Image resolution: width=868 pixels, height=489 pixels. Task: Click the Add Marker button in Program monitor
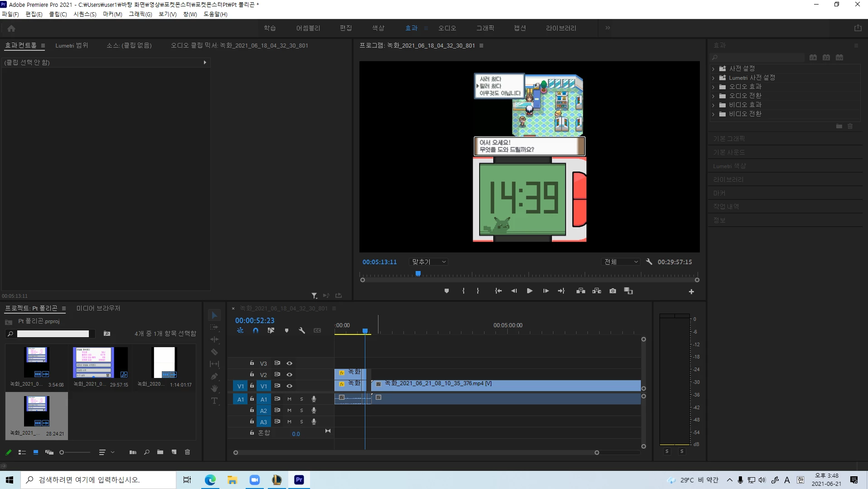446,291
